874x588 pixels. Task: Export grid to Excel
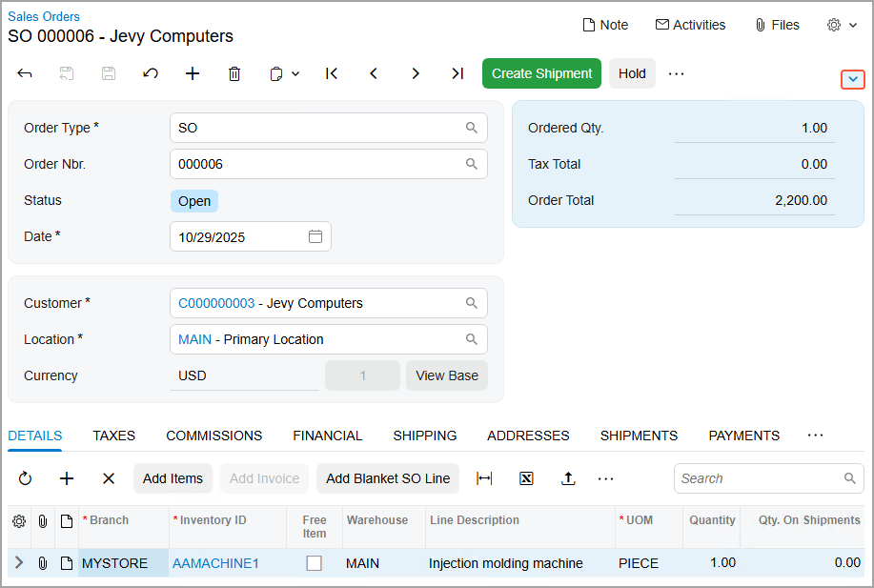(526, 478)
